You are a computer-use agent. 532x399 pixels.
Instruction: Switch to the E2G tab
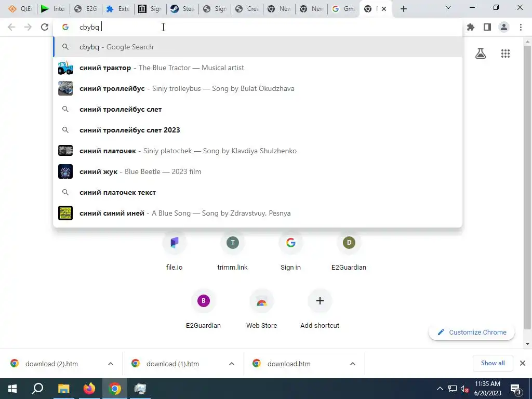pyautogui.click(x=86, y=9)
